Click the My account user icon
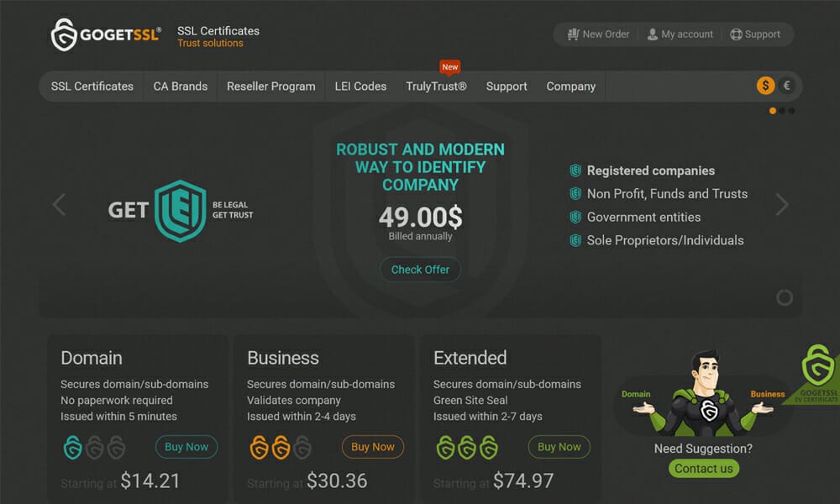840x504 pixels. (x=652, y=34)
